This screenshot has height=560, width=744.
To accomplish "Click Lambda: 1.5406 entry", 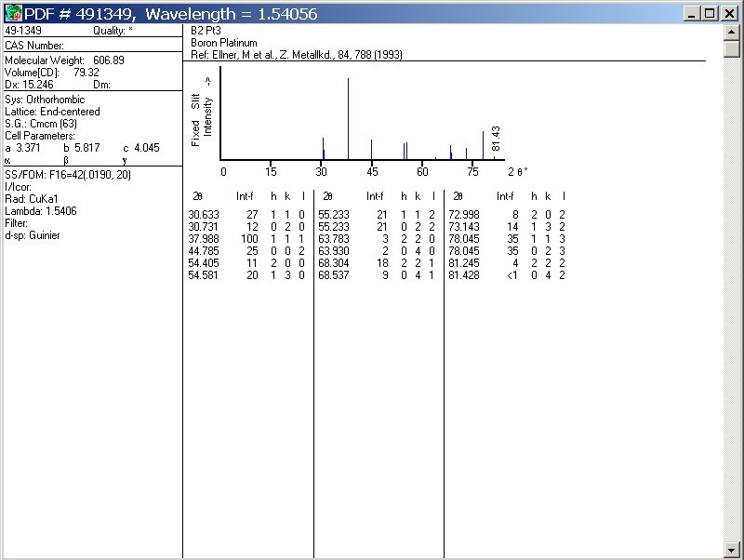I will point(41,211).
